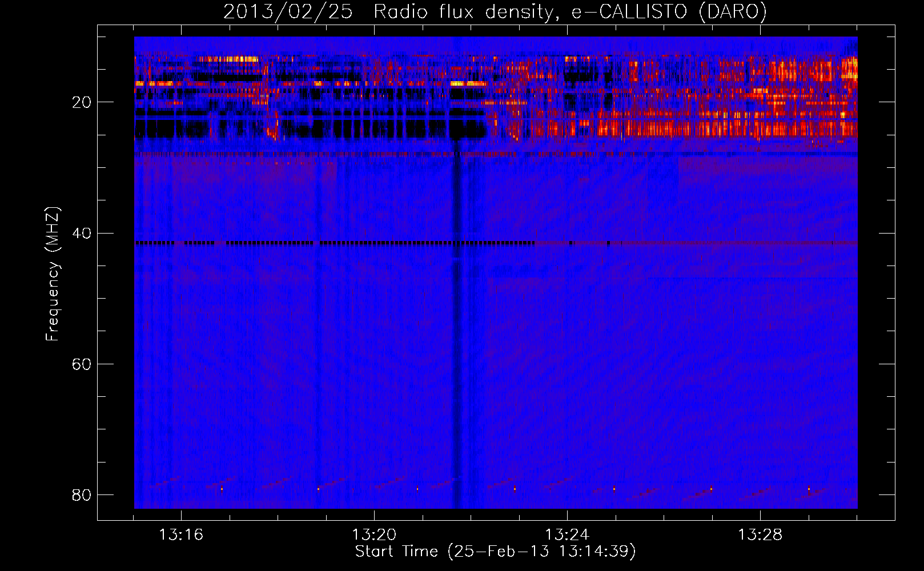
Task: Click the plot title "2013/02/25 Radio flux density, e-CALLISTO (DARO)"
Action: (495, 11)
